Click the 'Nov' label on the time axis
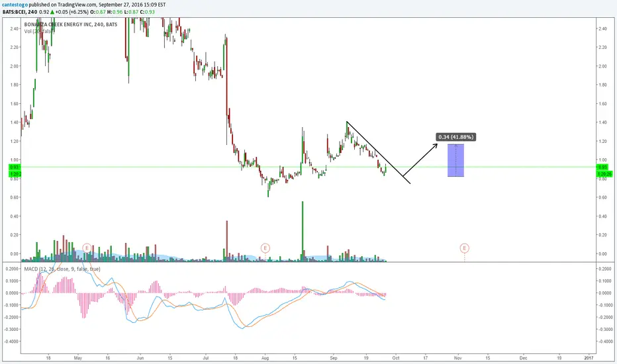Screen dimensions: 617x364 pyautogui.click(x=457, y=358)
